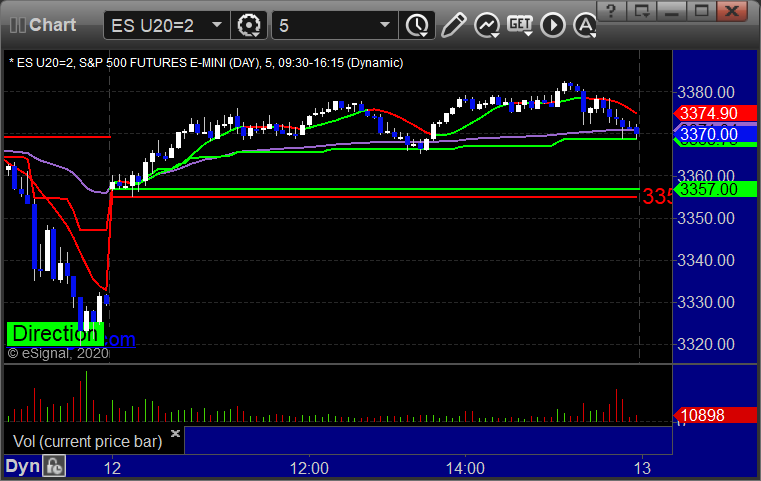Click the eSignal 2020 copyright text
761x481 pixels.
click(58, 353)
